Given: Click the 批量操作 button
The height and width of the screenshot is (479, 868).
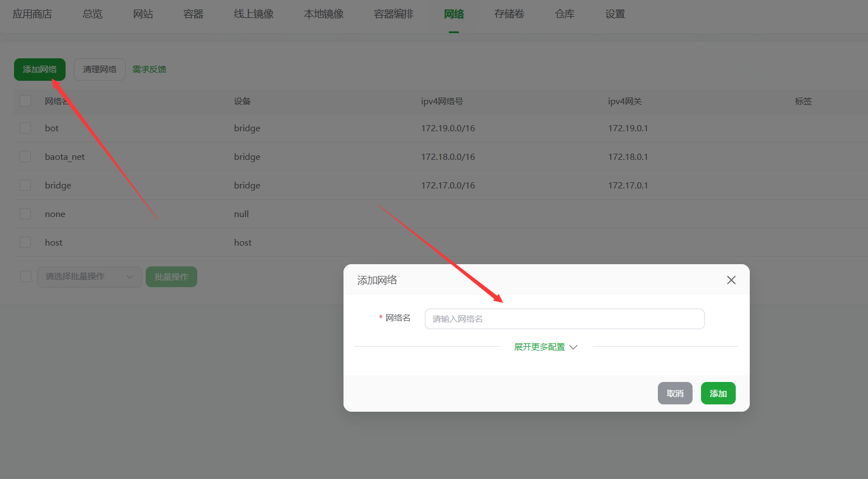Looking at the screenshot, I should 171,277.
